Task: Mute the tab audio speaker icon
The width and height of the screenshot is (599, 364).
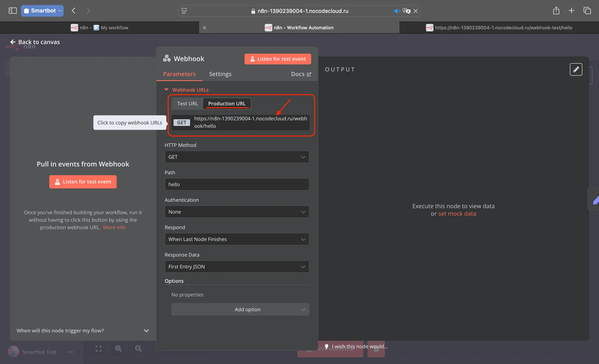Action: click(397, 11)
